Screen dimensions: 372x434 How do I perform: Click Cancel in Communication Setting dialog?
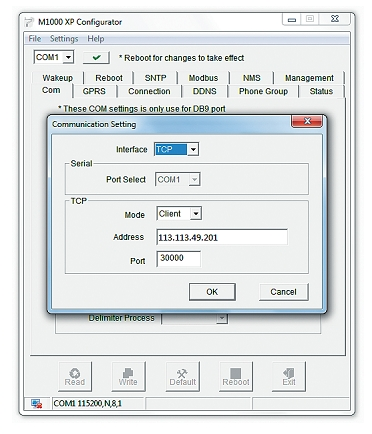point(284,292)
